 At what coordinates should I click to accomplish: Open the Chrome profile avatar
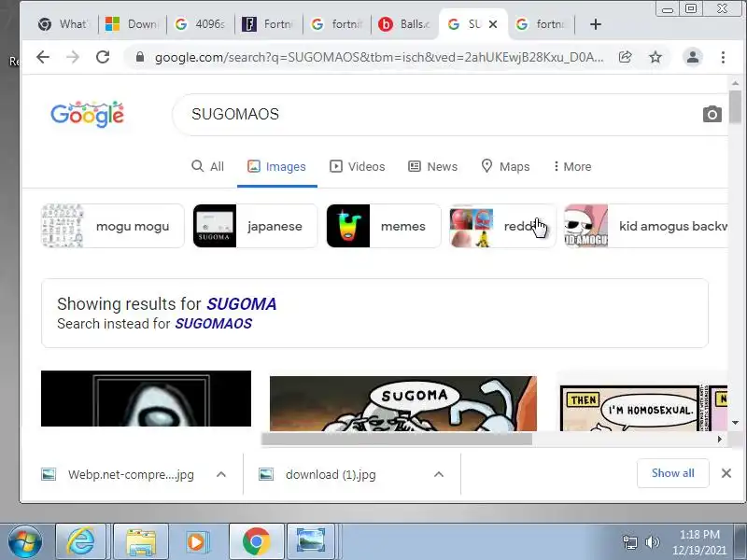pos(693,57)
